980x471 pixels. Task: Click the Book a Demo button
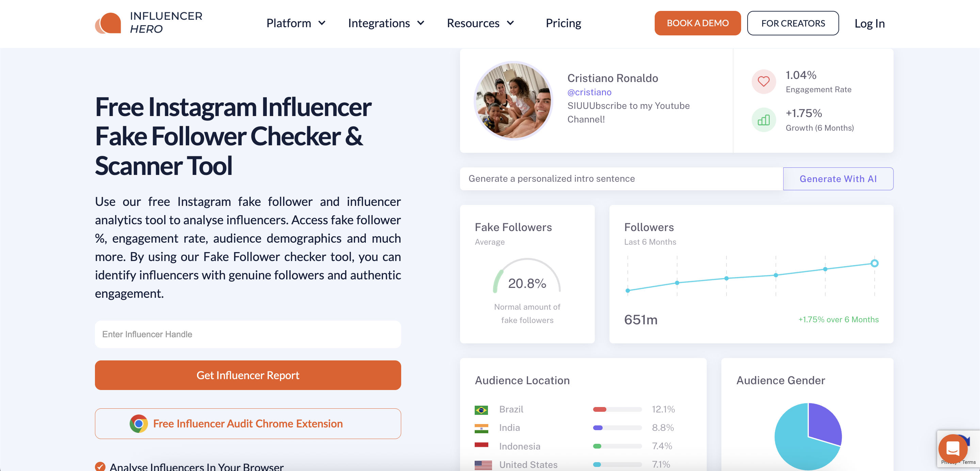point(697,23)
